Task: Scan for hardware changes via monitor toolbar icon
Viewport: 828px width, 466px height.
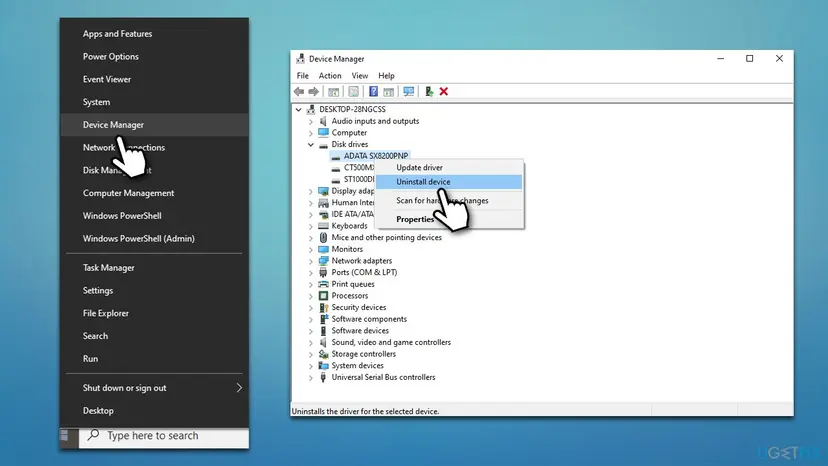Action: 409,92
